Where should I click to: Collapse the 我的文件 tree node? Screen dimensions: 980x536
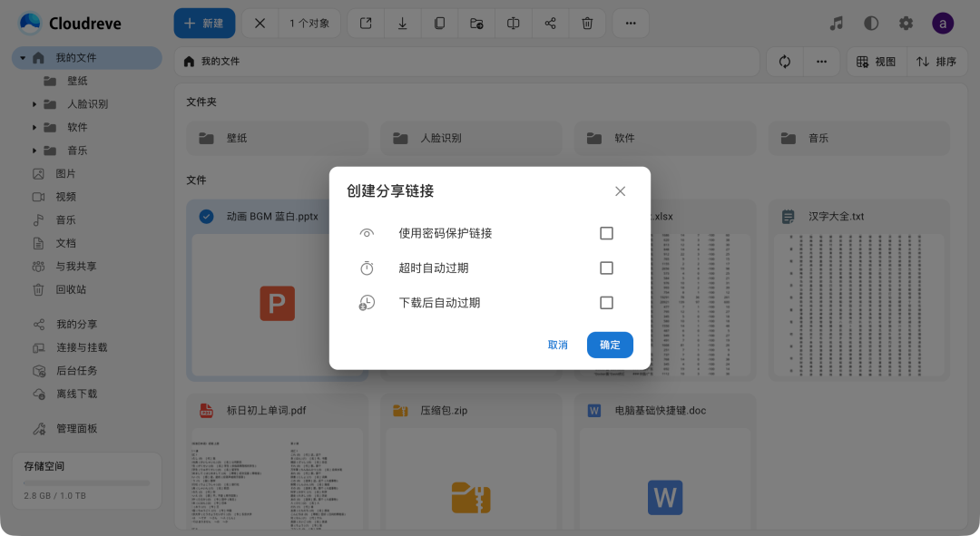point(23,57)
